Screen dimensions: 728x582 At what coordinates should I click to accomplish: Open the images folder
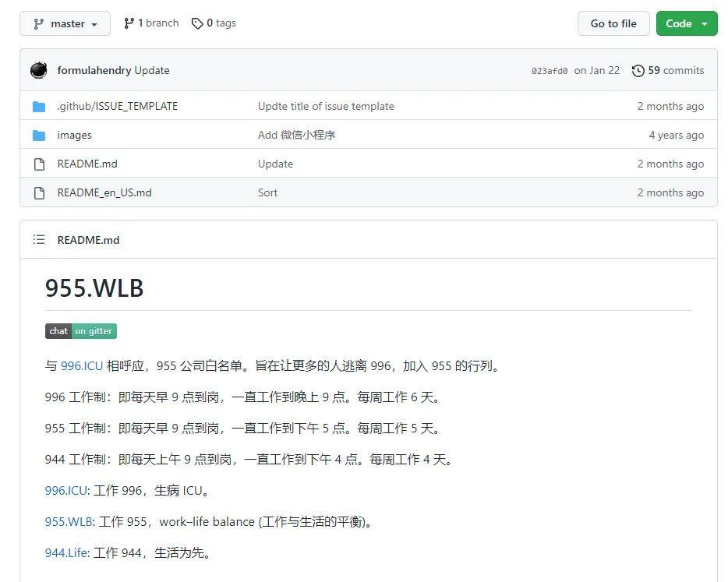pos(74,135)
